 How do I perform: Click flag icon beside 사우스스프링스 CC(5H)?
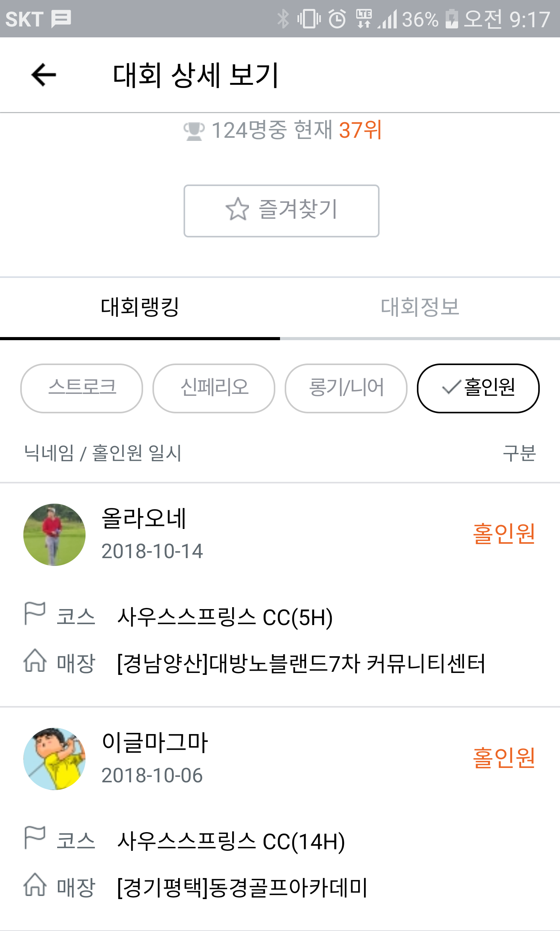(x=35, y=613)
